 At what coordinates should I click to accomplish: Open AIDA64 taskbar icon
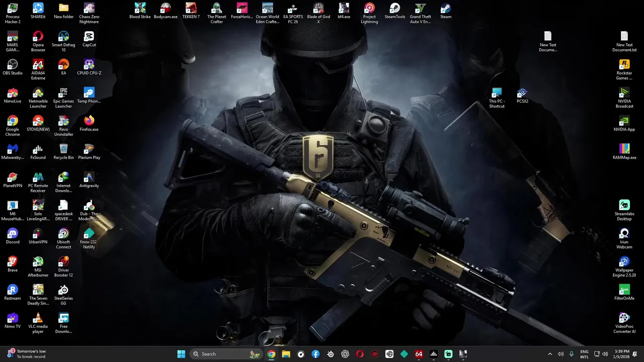point(419,354)
